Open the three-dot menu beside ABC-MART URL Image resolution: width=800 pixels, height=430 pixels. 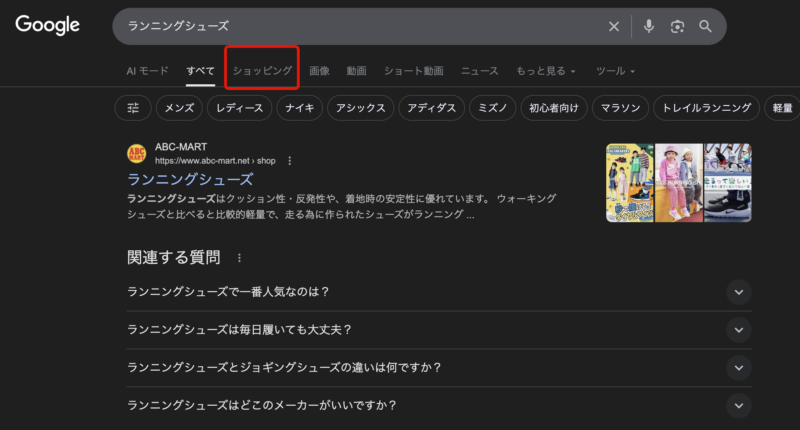coord(290,160)
